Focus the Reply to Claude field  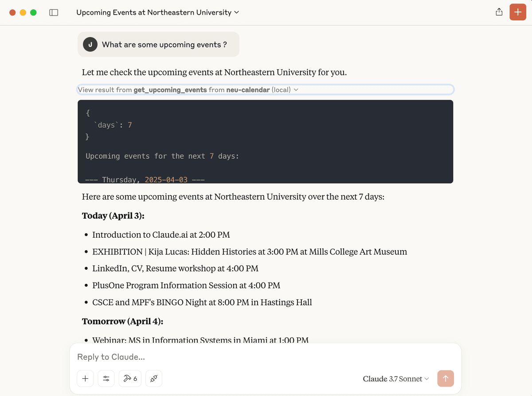[x=265, y=357]
